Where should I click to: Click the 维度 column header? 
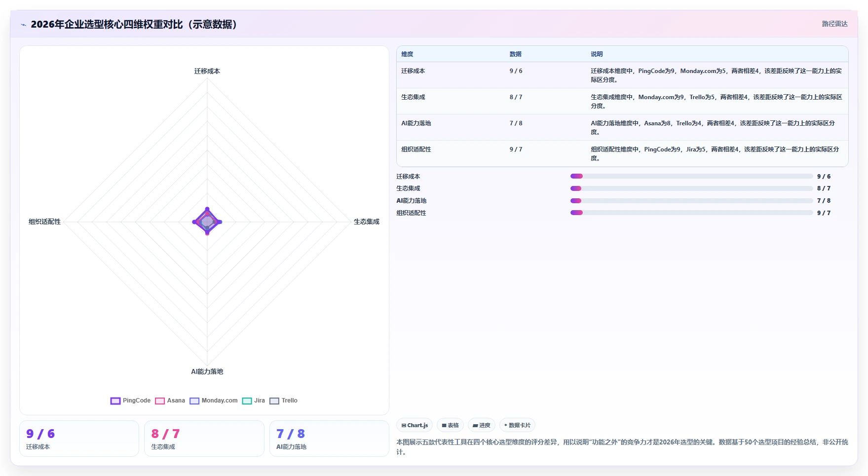tap(407, 54)
